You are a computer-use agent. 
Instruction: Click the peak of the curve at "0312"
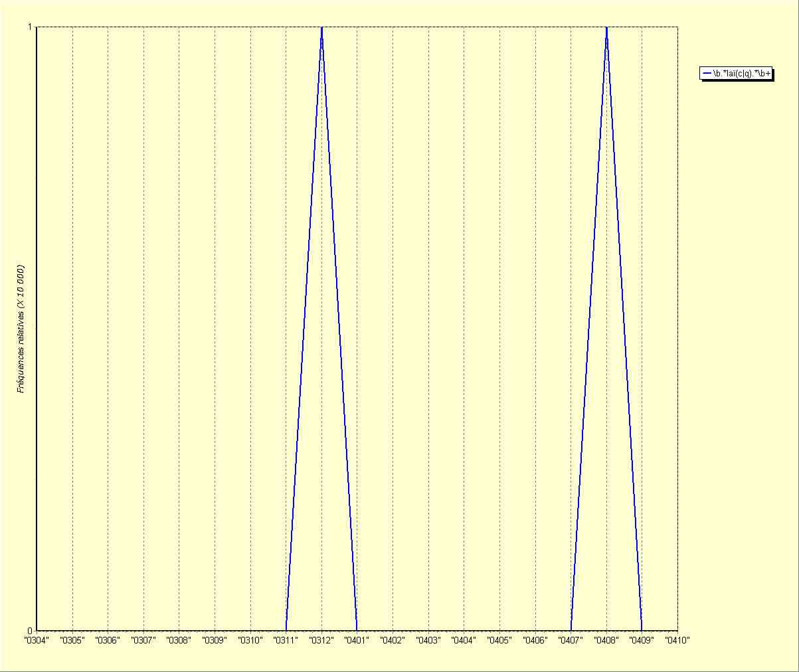pos(321,28)
